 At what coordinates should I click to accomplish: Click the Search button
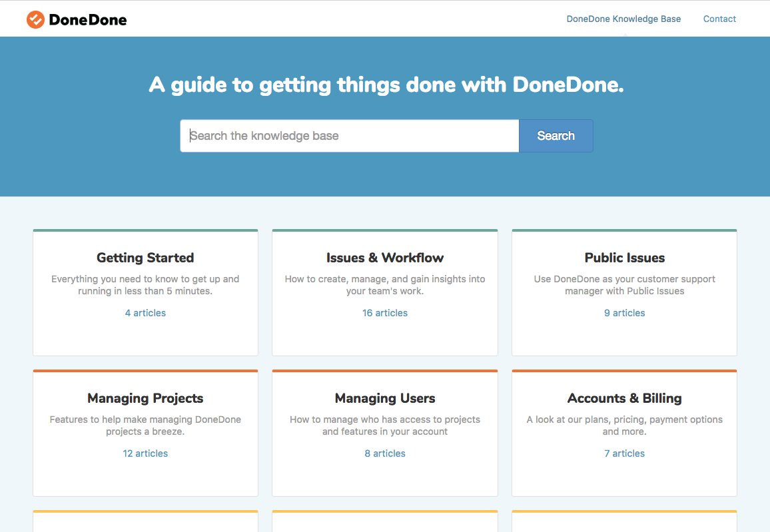click(556, 136)
